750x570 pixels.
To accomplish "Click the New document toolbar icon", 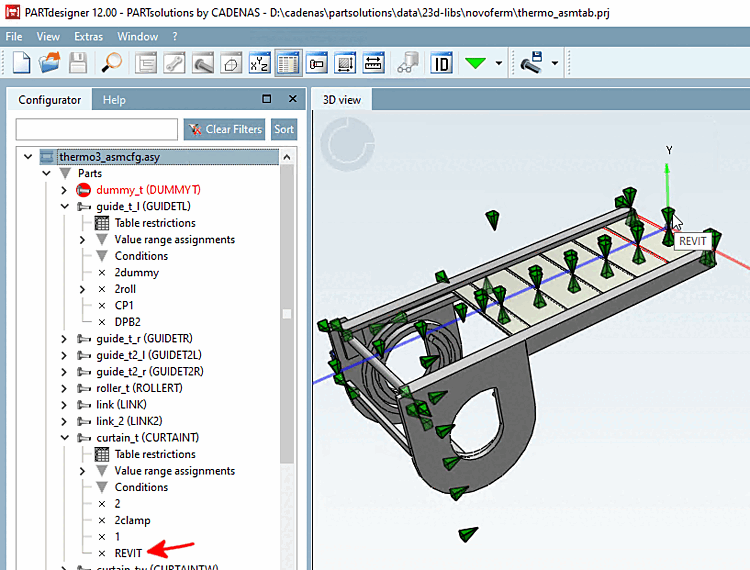I will [x=22, y=63].
